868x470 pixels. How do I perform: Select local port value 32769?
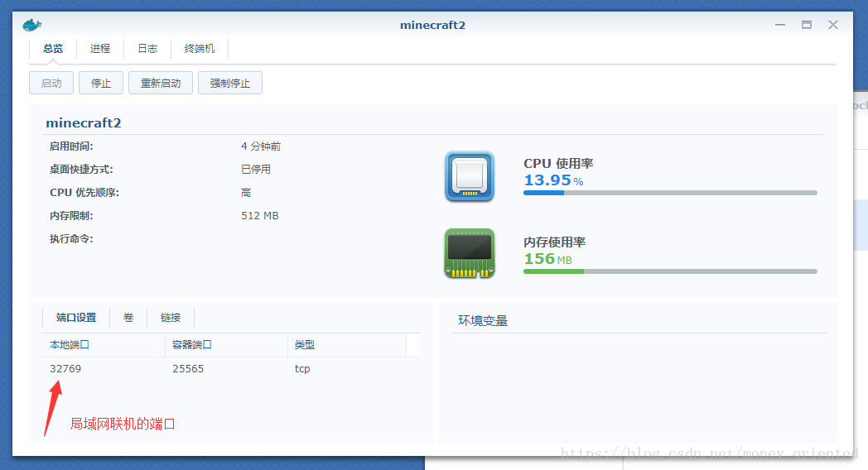[x=65, y=369]
